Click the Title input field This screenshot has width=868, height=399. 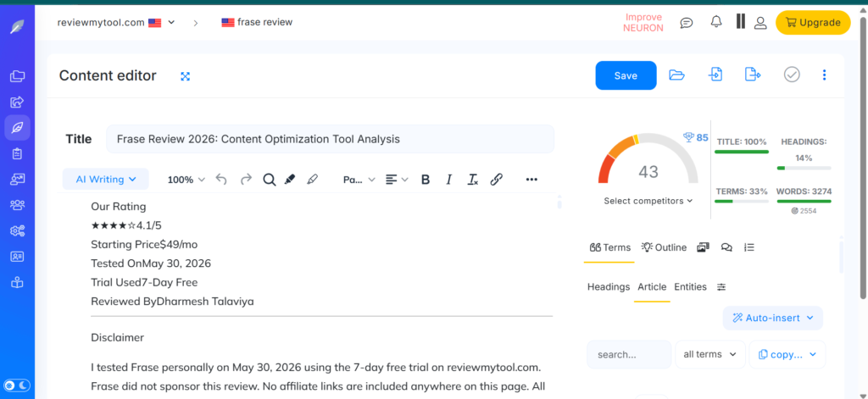pos(330,139)
